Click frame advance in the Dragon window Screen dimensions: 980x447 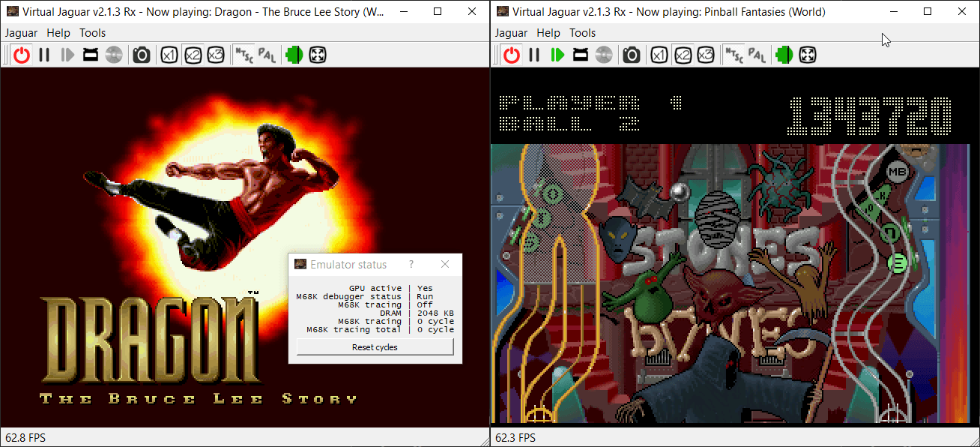(67, 55)
